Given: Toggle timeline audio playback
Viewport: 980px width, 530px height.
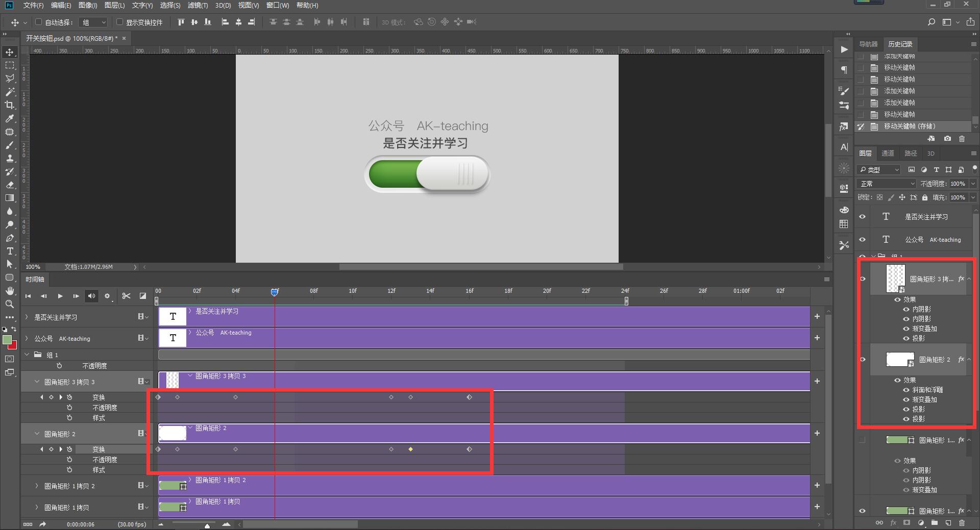Looking at the screenshot, I should point(91,296).
